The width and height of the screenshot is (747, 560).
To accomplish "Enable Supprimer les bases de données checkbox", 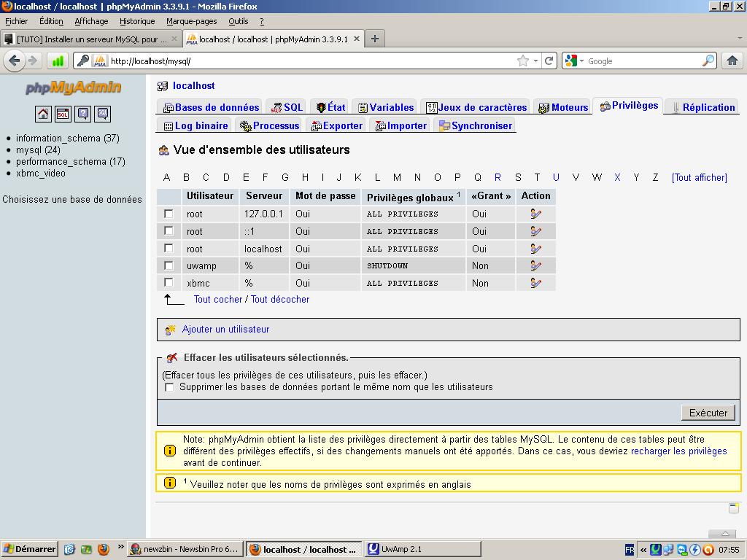I will (x=169, y=387).
